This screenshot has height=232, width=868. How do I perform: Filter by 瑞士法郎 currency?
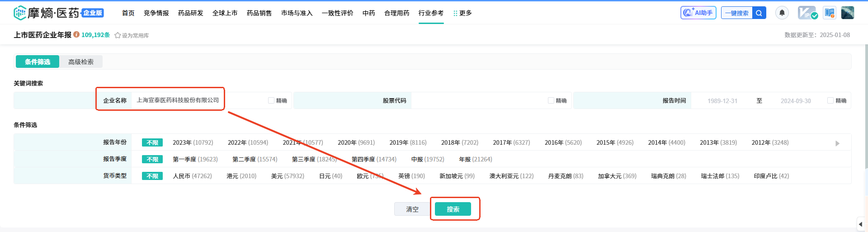tap(720, 176)
